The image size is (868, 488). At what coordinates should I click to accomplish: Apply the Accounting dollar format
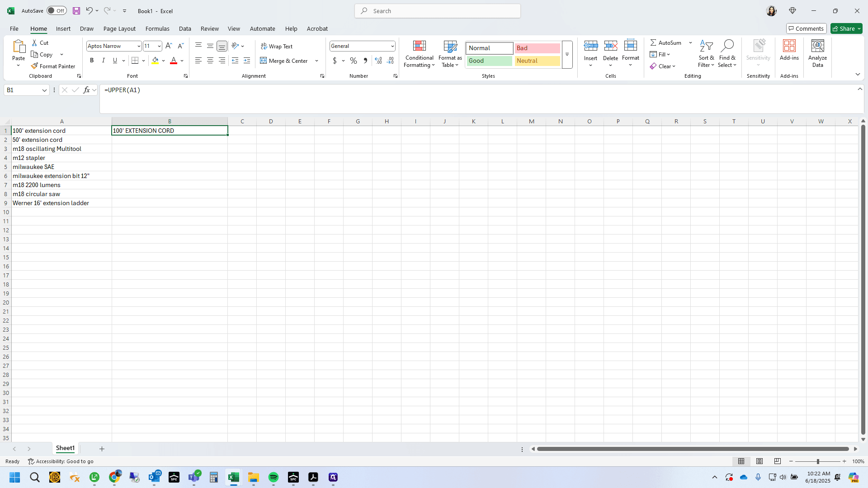(335, 61)
